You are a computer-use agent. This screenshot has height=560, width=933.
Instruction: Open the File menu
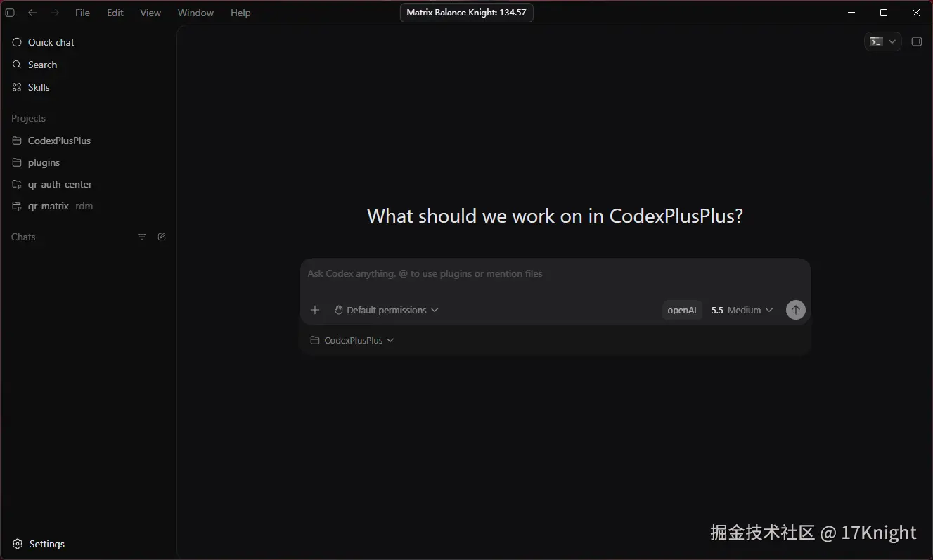[82, 13]
